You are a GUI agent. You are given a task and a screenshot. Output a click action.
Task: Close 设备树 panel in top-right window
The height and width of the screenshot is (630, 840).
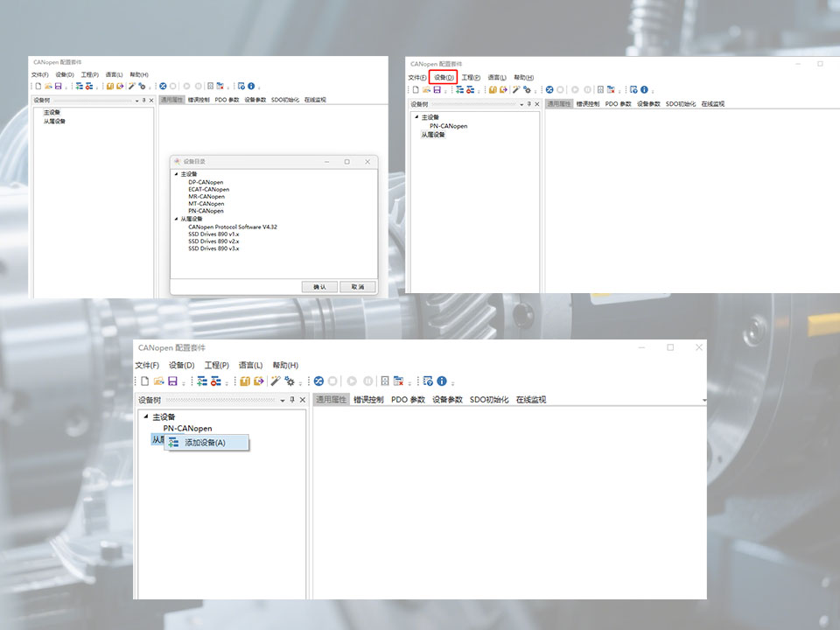[537, 104]
